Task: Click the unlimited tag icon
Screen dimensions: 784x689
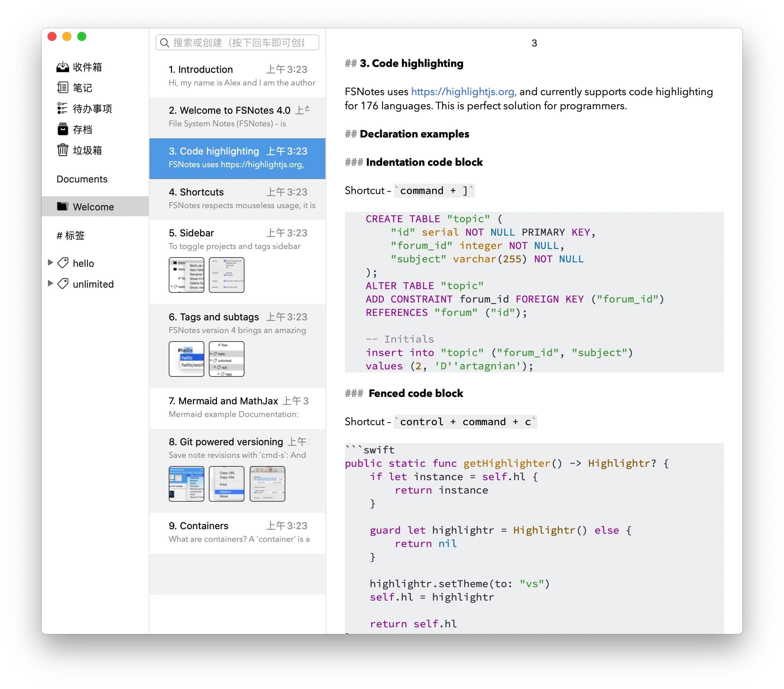Action: click(x=63, y=284)
